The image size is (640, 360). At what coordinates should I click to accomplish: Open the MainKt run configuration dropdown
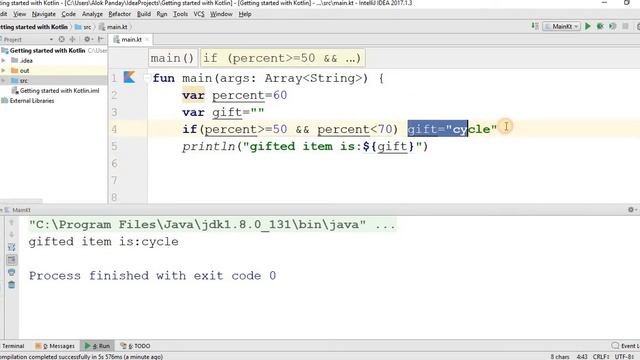point(562,27)
